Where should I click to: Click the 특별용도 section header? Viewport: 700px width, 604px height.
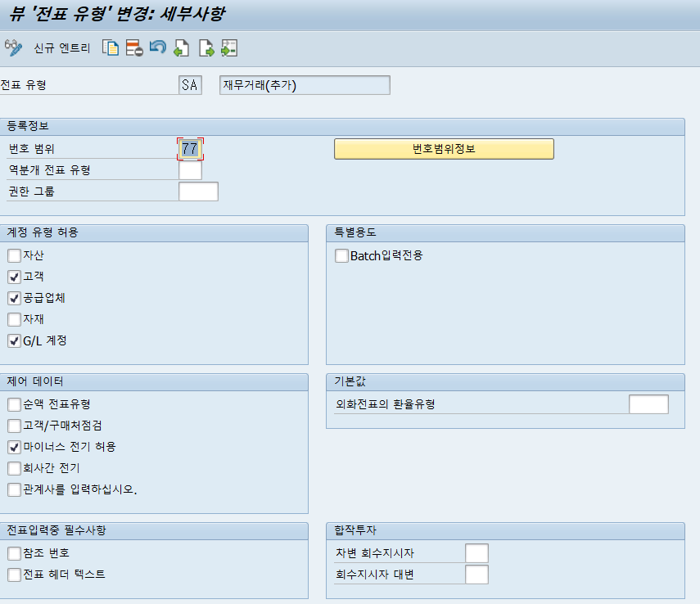(505, 232)
